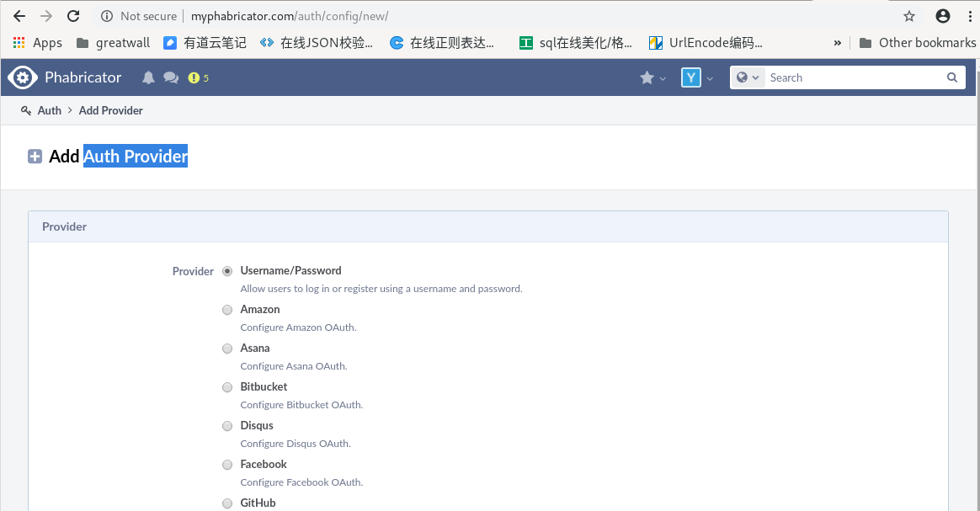The height and width of the screenshot is (511, 980).
Task: Select Bitbucket as the provider
Action: [227, 386]
